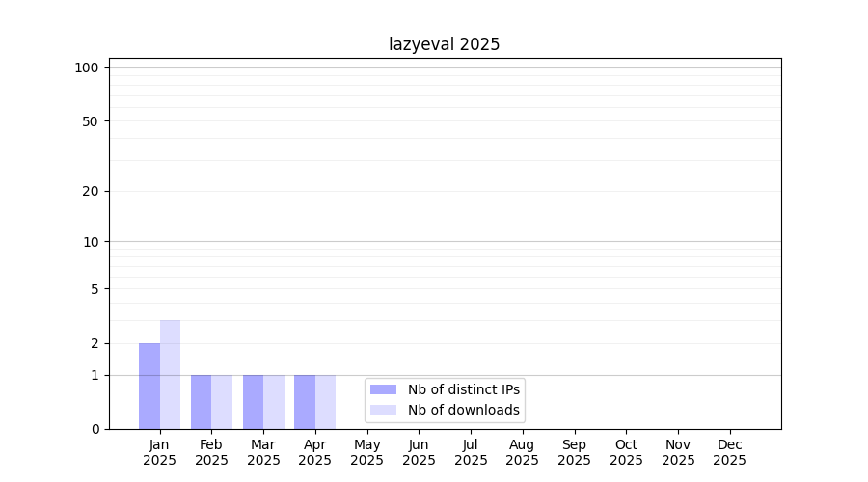Select the April distinct IPs bar
The image size is (868, 482).
coord(305,402)
